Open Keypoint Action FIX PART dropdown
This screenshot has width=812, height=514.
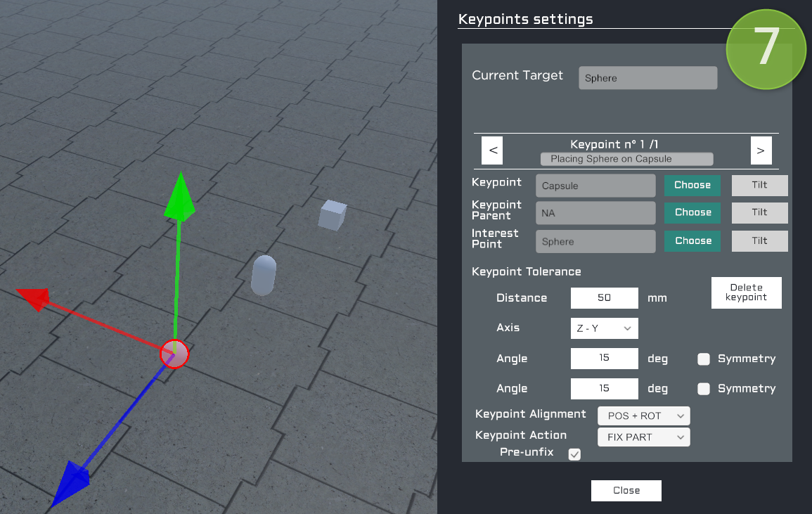click(x=644, y=437)
